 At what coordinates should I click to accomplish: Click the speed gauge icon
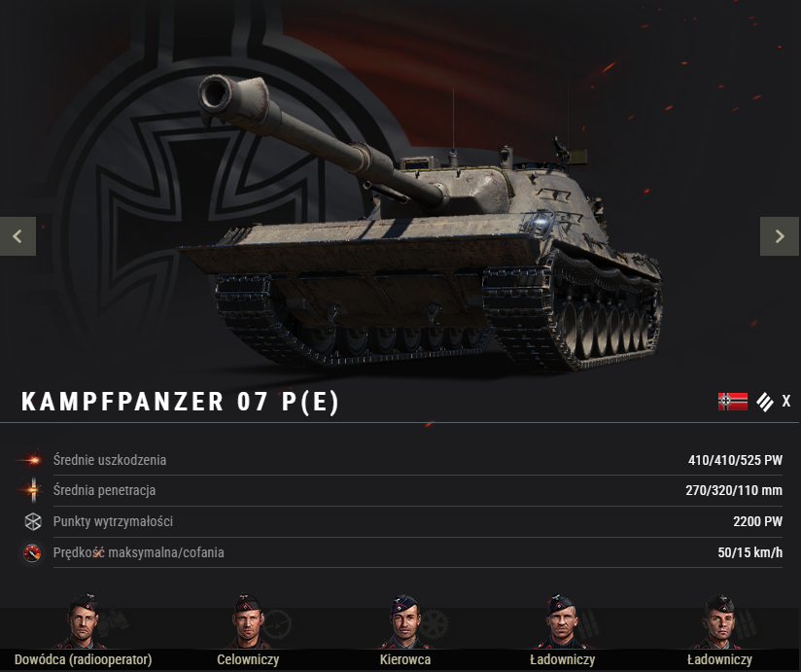pos(32,552)
